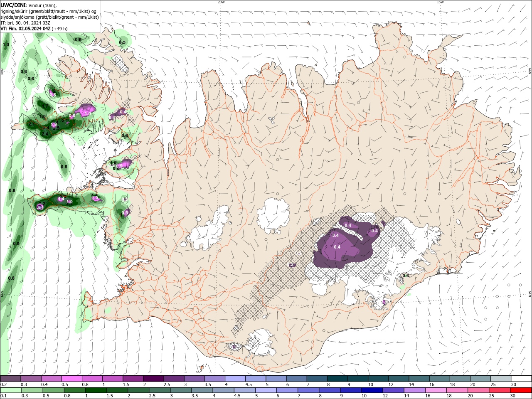The height and width of the screenshot is (399, 532).
Task: Click the '0.9' value in the western green band
Action: point(16,244)
